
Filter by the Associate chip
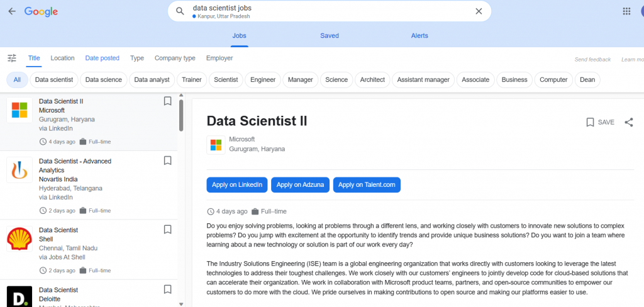475,80
